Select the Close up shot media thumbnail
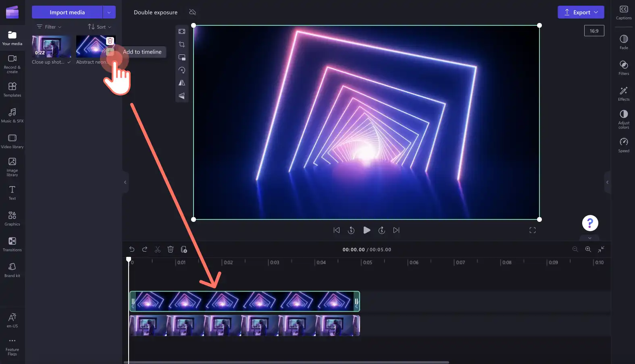The image size is (635, 364). click(x=51, y=46)
